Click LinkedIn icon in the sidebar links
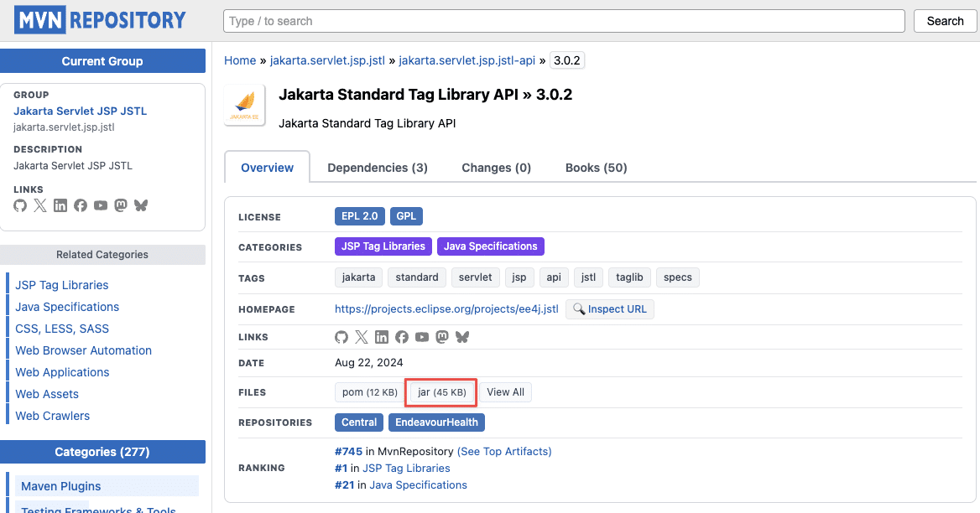Image resolution: width=980 pixels, height=513 pixels. pos(60,205)
